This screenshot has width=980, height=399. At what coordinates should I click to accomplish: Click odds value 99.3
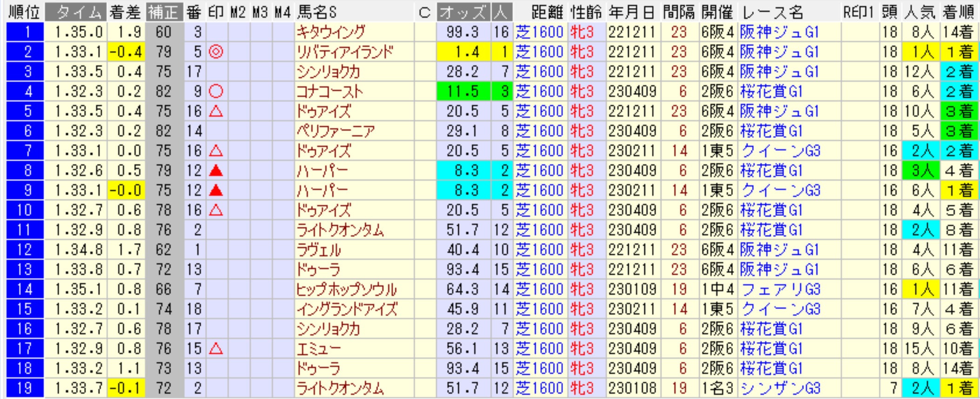(x=462, y=32)
